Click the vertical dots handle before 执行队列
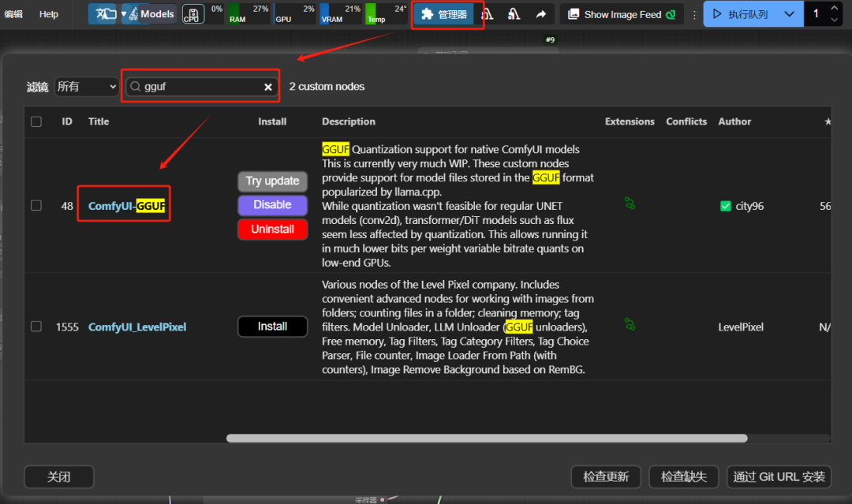 694,15
